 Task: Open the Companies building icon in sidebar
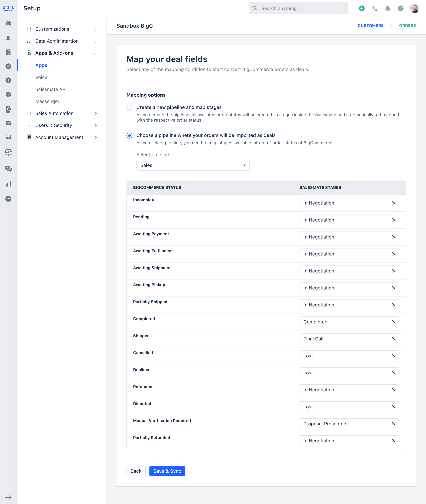pyautogui.click(x=8, y=52)
